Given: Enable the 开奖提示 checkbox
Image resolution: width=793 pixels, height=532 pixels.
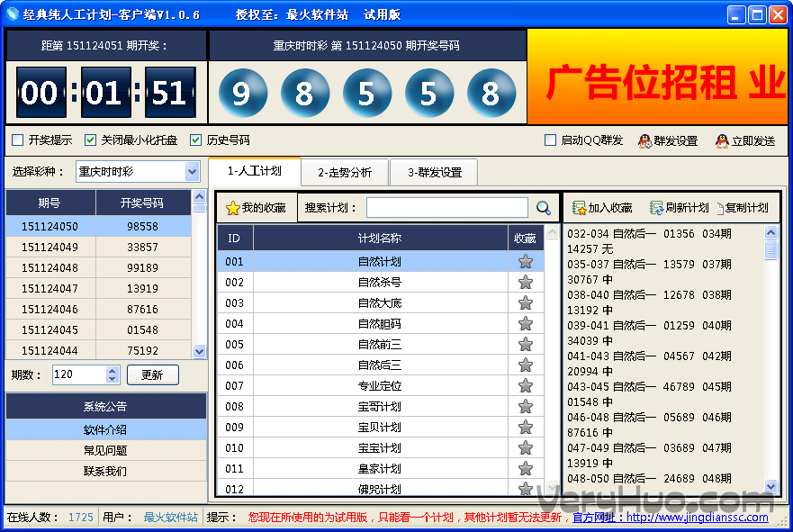Looking at the screenshot, I should [17, 140].
